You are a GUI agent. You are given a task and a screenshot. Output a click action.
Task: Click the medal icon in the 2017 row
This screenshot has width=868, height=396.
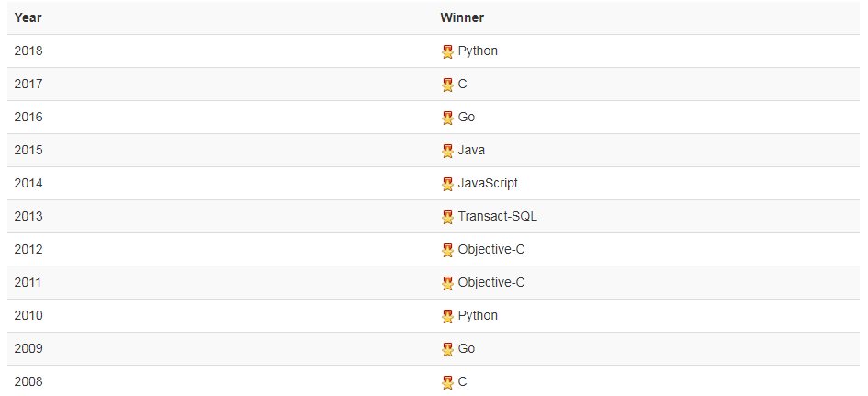click(447, 85)
